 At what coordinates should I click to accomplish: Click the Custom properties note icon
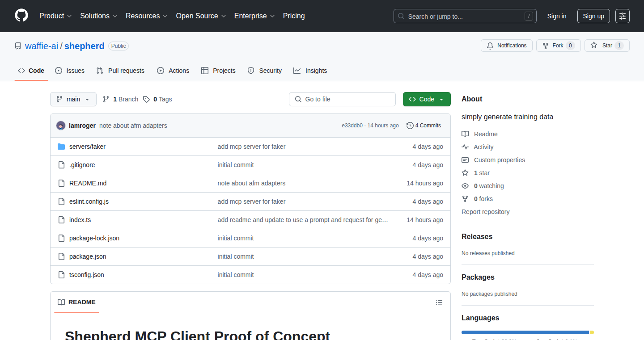pyautogui.click(x=465, y=160)
